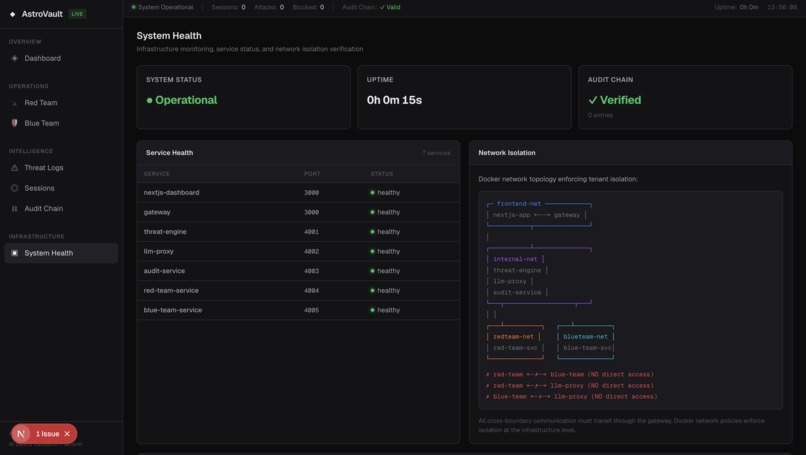Click port 4004 cell
The image size is (806, 455).
[311, 290]
